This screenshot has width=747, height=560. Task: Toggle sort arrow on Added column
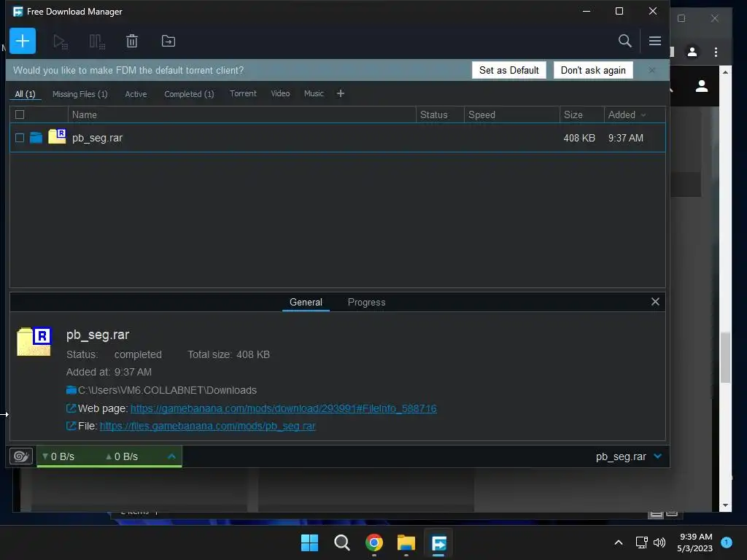point(643,114)
